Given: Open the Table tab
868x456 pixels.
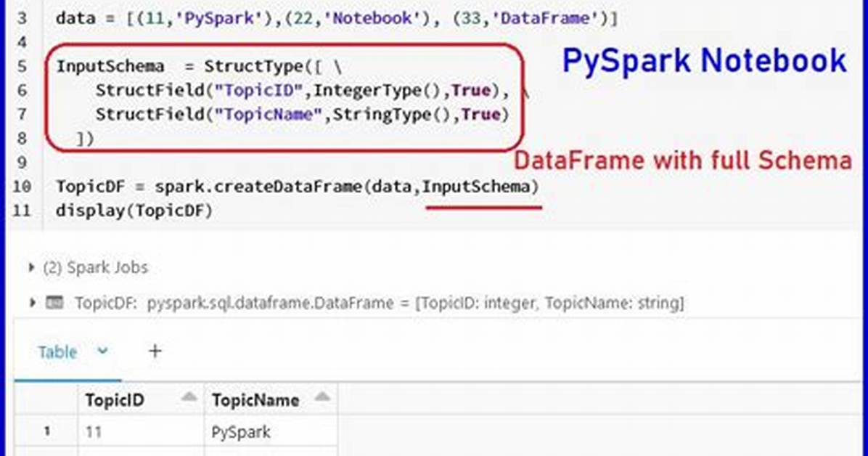Looking at the screenshot, I should pos(57,352).
